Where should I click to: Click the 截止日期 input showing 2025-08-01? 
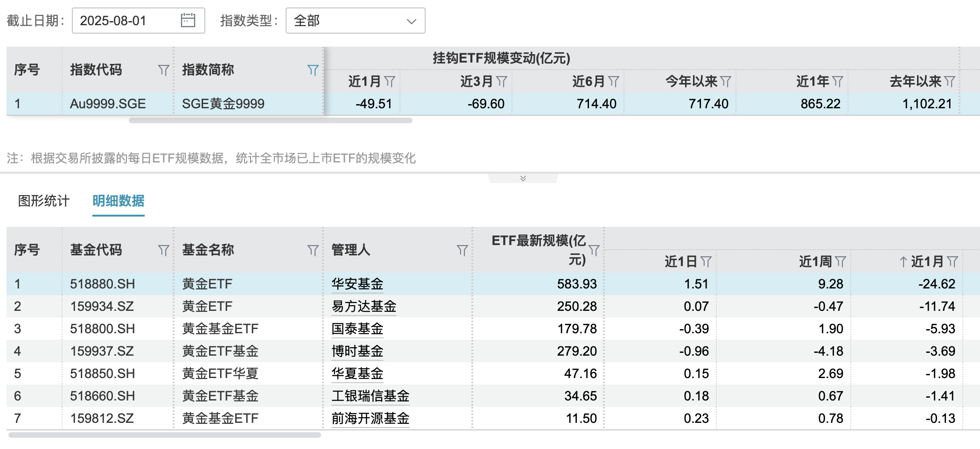tap(138, 21)
